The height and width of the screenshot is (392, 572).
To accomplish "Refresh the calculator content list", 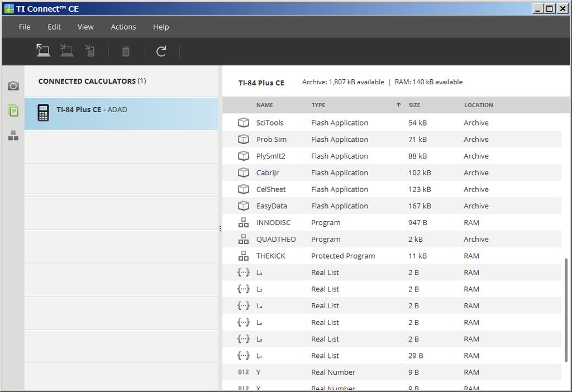I will pyautogui.click(x=161, y=51).
